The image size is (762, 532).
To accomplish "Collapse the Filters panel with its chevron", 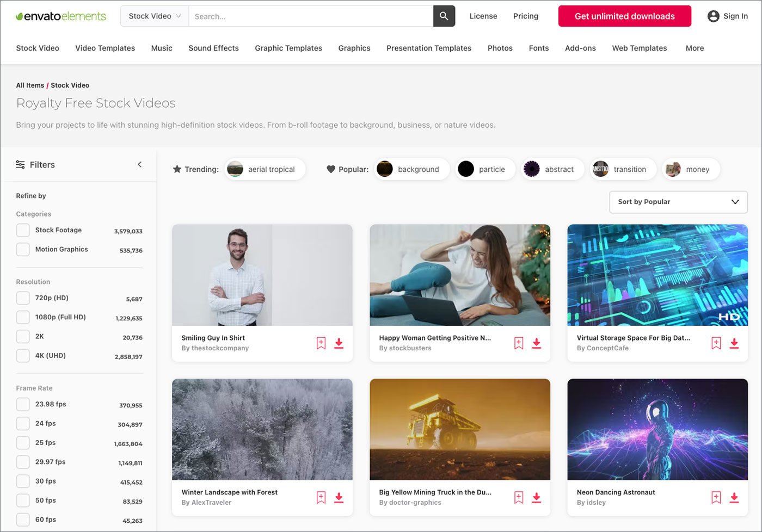I will 139,164.
